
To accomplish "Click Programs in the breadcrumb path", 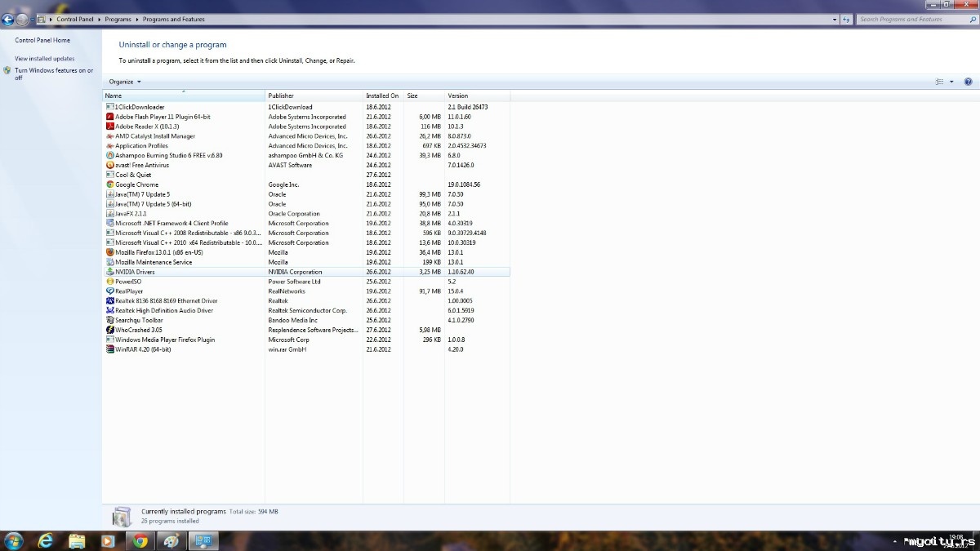I will click(118, 20).
